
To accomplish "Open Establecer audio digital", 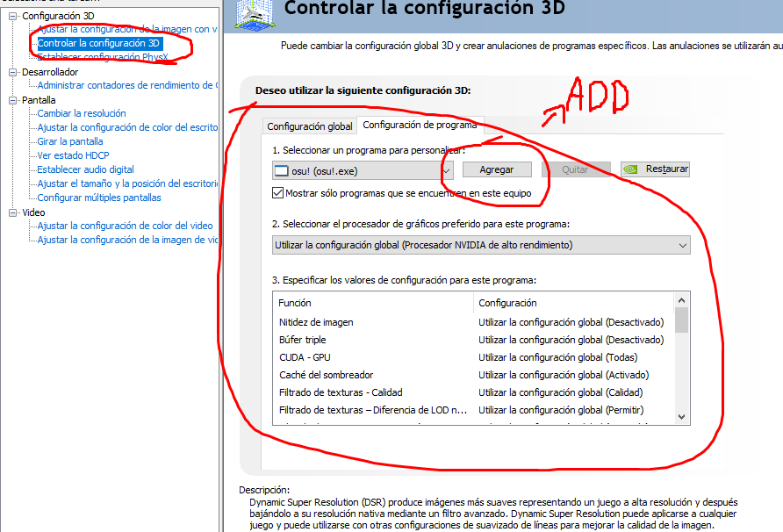I will coord(85,169).
